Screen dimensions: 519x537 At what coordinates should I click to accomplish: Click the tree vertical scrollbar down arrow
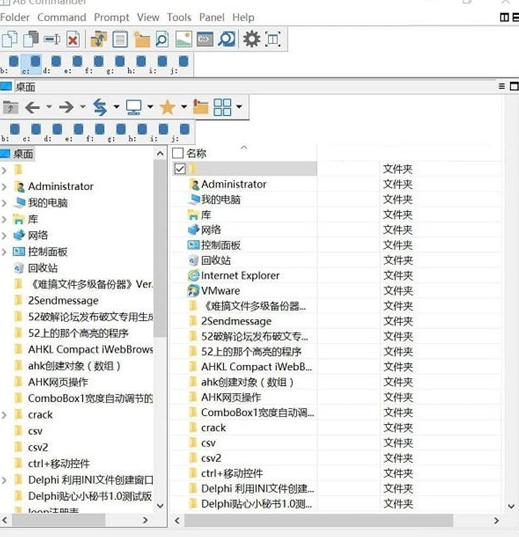point(160,505)
